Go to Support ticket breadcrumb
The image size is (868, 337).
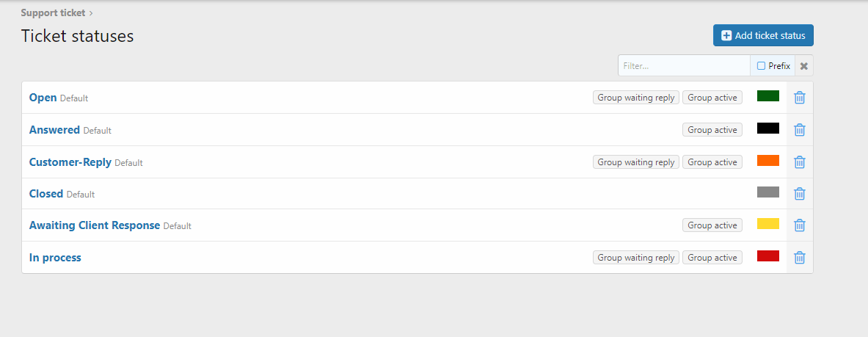click(53, 12)
